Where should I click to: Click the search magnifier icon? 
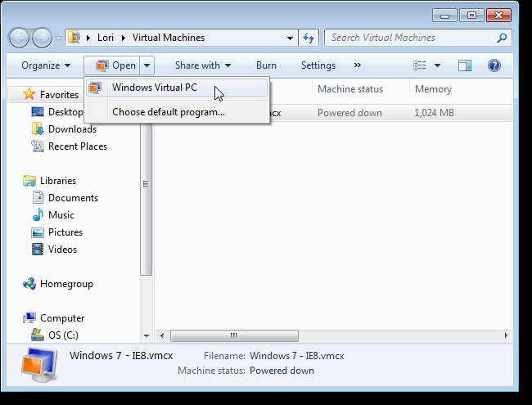pyautogui.click(x=502, y=38)
